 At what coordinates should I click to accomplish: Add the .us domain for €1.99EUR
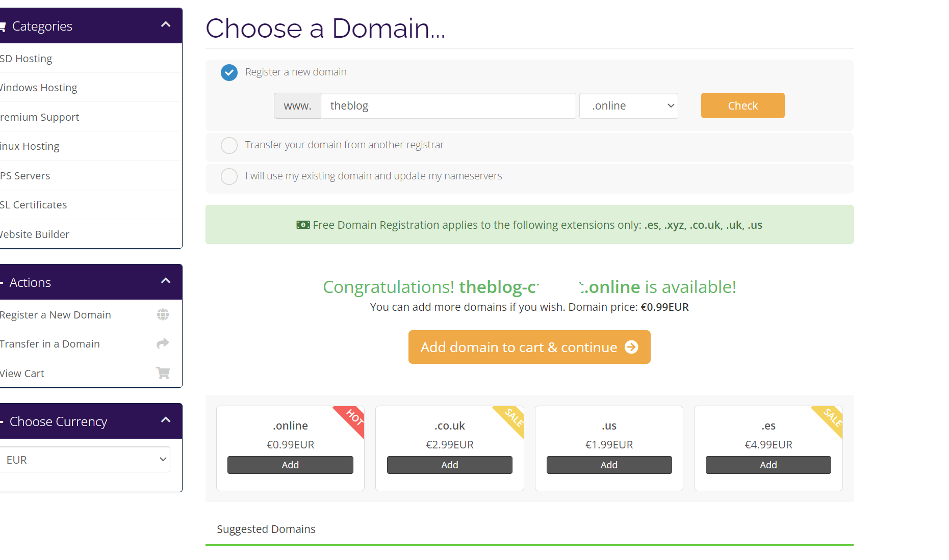(609, 465)
